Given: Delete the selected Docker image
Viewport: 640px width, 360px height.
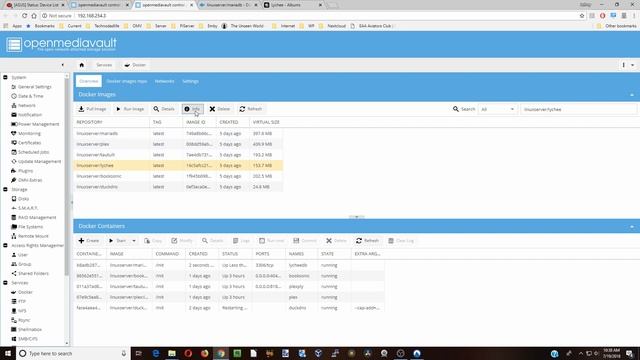Looking at the screenshot, I should click(220, 109).
